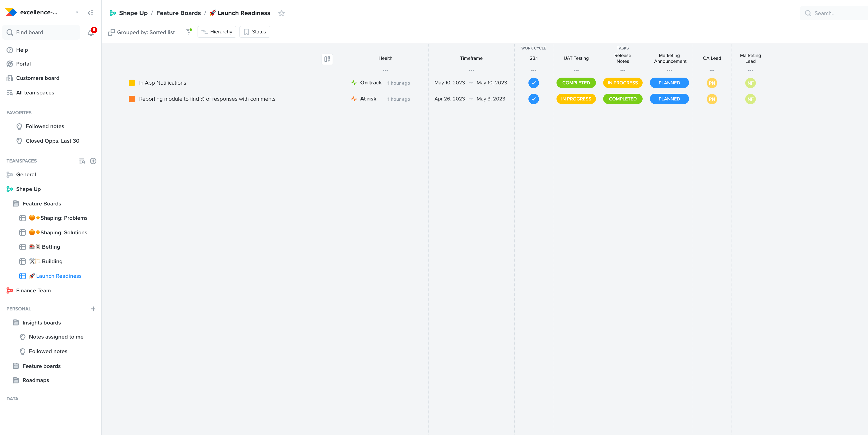Screen dimensions: 868x435
Task: Select Shape Up in the breadcrumb
Action: click(133, 13)
